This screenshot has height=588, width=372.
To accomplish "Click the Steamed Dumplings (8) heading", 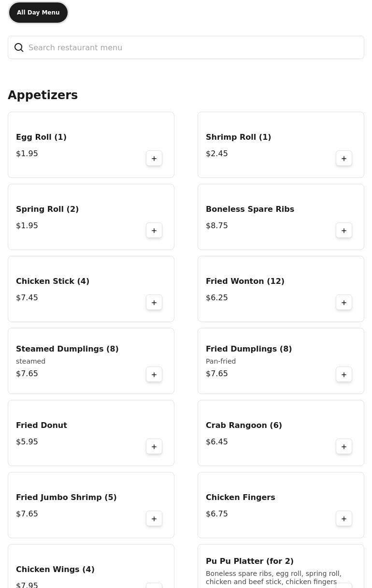I will click(x=67, y=349).
